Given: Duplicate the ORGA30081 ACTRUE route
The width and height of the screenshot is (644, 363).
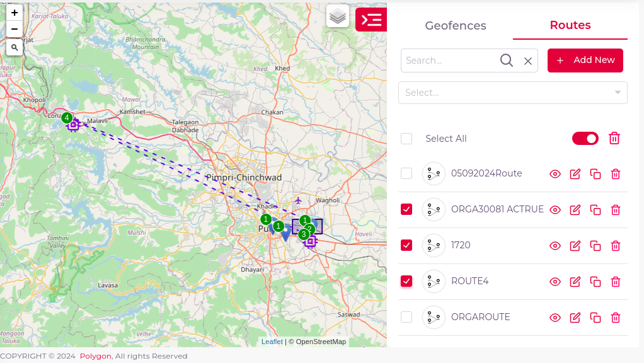Looking at the screenshot, I should coord(595,210).
